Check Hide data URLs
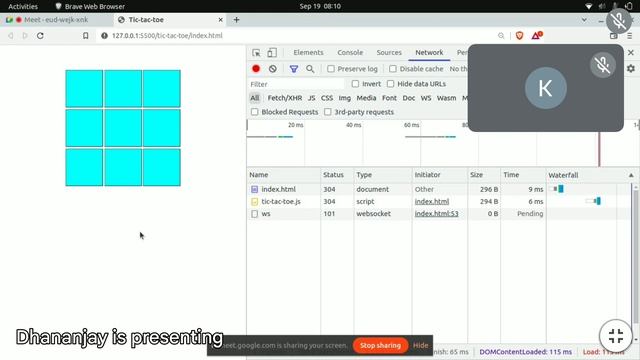The height and width of the screenshot is (360, 640). [x=391, y=84]
